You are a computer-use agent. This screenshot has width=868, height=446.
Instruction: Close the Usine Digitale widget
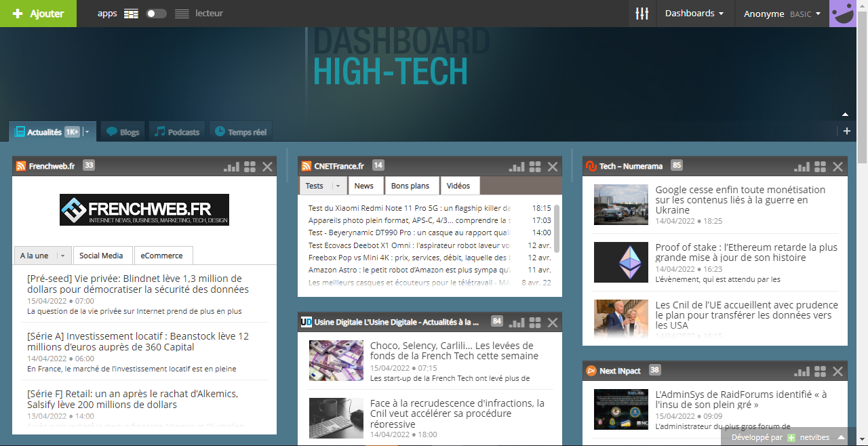(553, 322)
